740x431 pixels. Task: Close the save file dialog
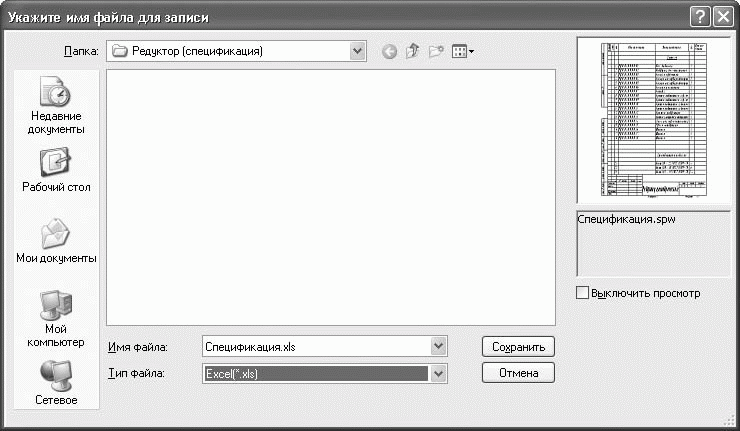tap(721, 15)
